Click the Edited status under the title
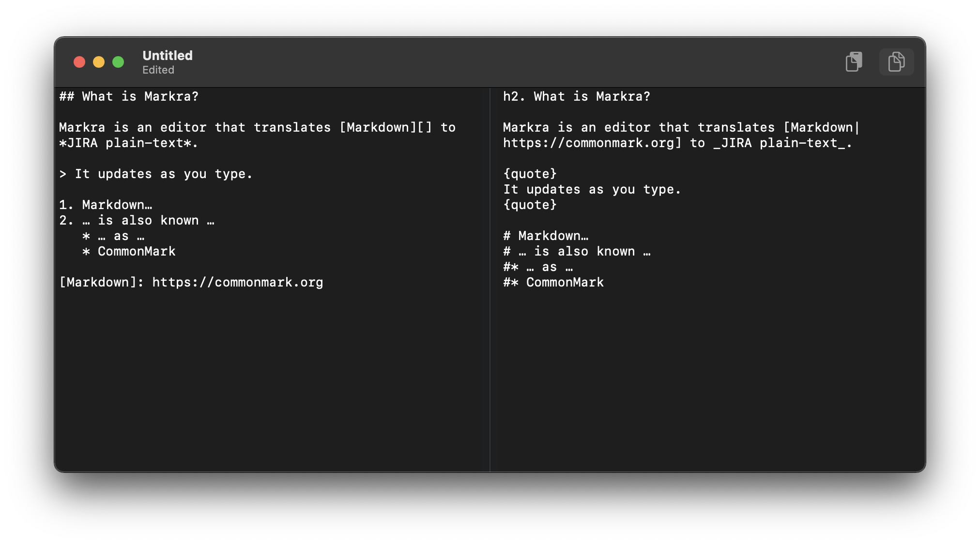This screenshot has width=980, height=544. pyautogui.click(x=158, y=70)
